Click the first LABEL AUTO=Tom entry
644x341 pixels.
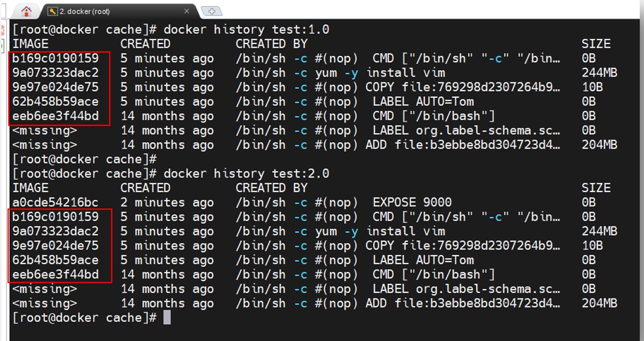(423, 101)
